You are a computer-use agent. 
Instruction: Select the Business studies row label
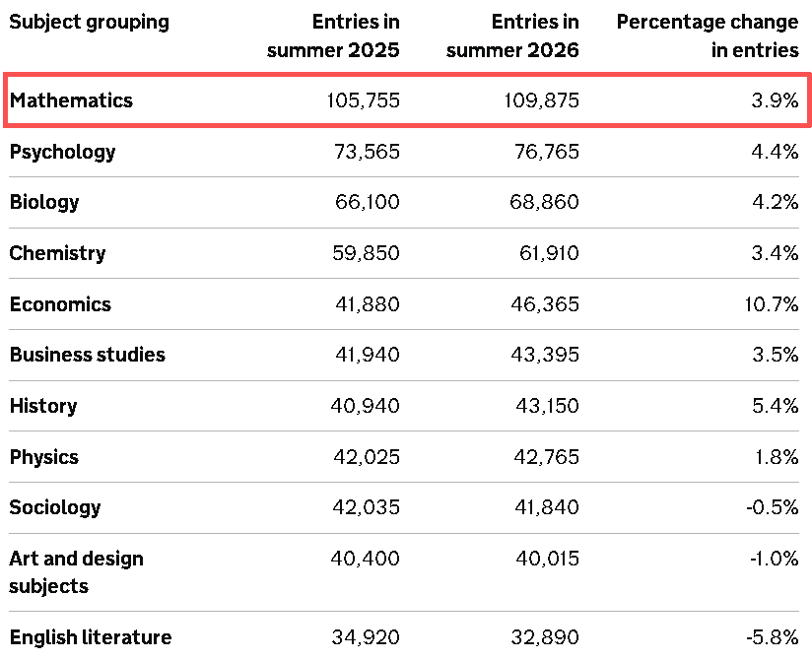88,355
